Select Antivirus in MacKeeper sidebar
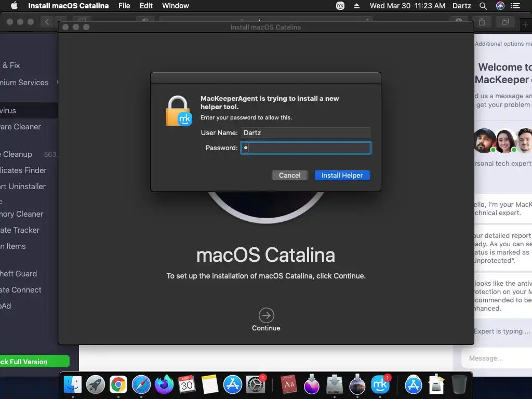 tap(29, 111)
